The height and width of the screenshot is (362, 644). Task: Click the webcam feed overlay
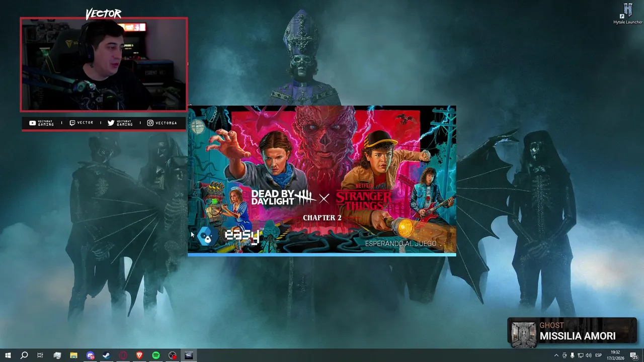(104, 64)
